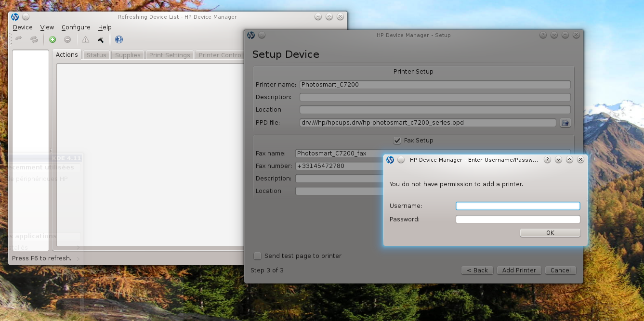This screenshot has height=321, width=644.
Task: Click the Location field under Printer Setup
Action: (435, 110)
